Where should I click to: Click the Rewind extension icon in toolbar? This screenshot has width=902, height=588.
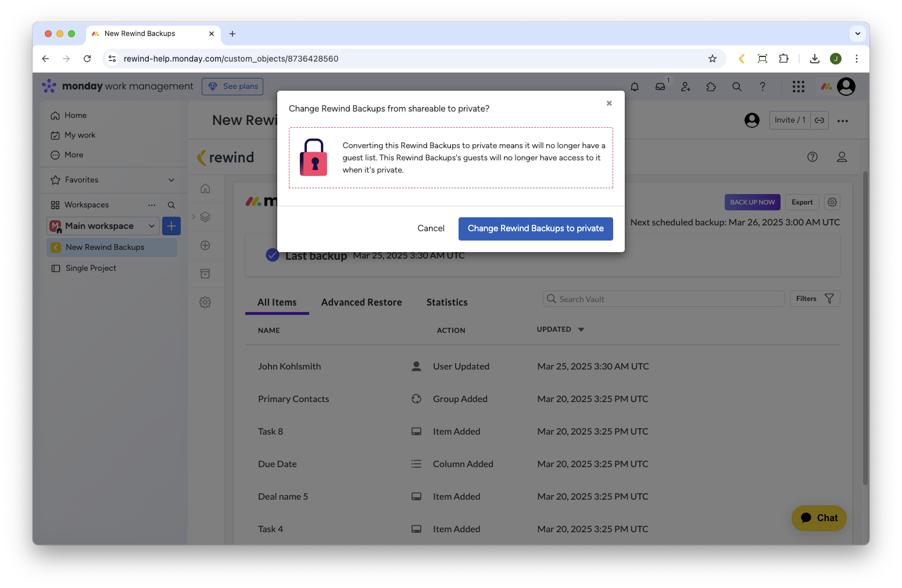click(742, 59)
